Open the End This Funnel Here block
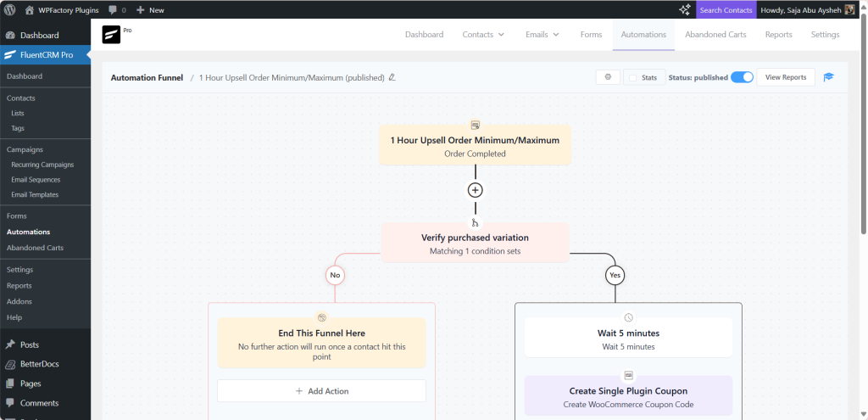 tap(321, 343)
